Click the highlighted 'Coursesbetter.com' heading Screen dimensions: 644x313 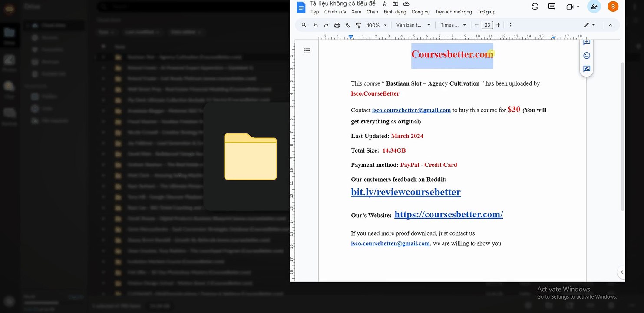[452, 54]
